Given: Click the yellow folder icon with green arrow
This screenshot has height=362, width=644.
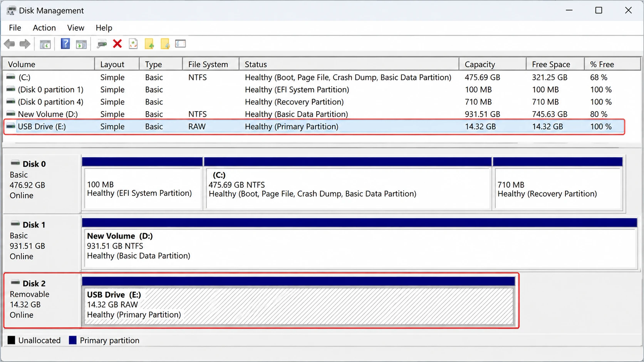Looking at the screenshot, I should pyautogui.click(x=149, y=44).
